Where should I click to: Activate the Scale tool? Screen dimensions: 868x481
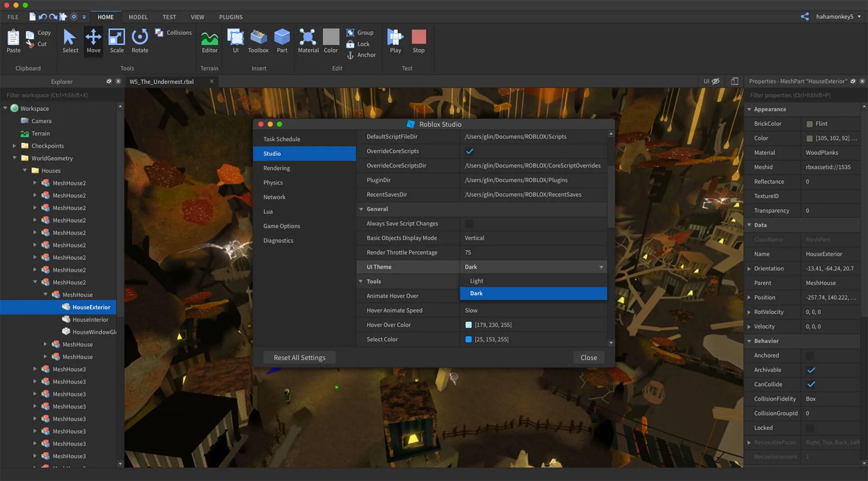coord(117,41)
